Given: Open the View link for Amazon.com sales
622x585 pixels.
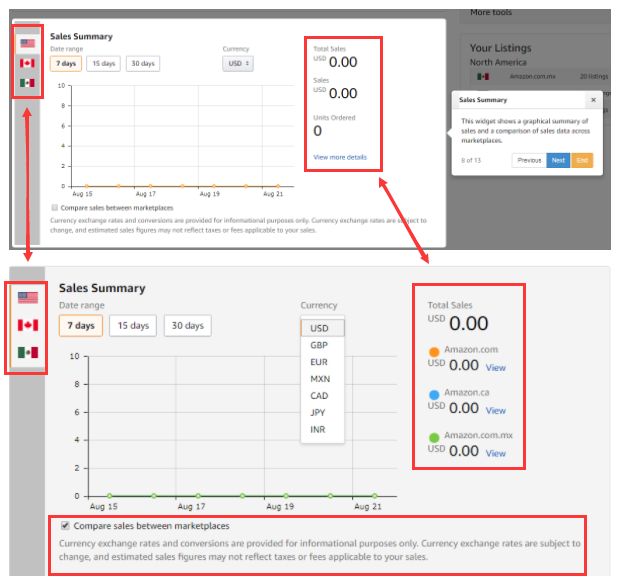Looking at the screenshot, I should pos(496,368).
